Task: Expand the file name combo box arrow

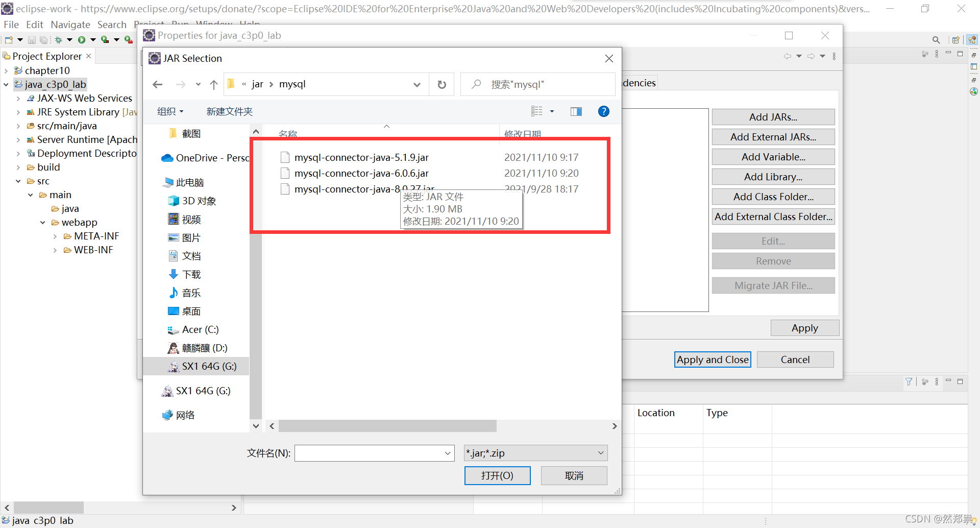Action: pyautogui.click(x=447, y=453)
